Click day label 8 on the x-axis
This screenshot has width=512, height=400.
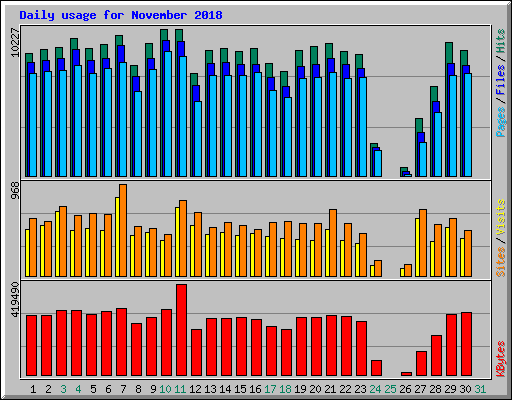(x=138, y=389)
